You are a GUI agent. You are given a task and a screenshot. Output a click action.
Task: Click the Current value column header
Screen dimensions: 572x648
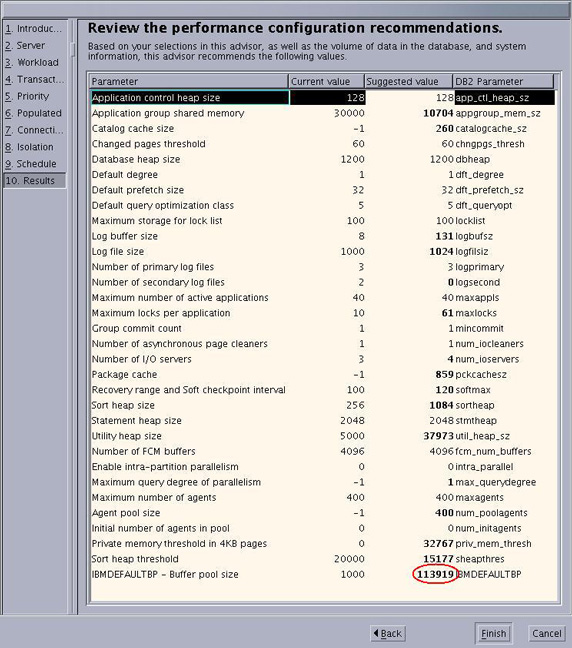326,81
